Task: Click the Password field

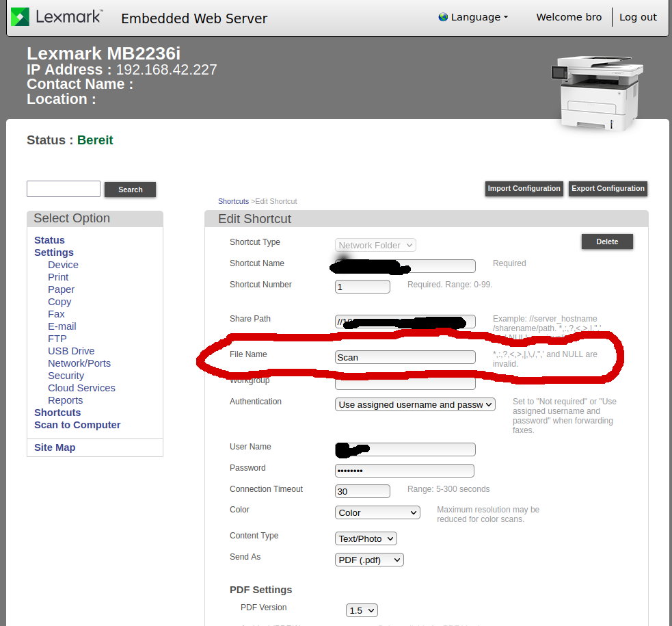Action: pyautogui.click(x=405, y=471)
